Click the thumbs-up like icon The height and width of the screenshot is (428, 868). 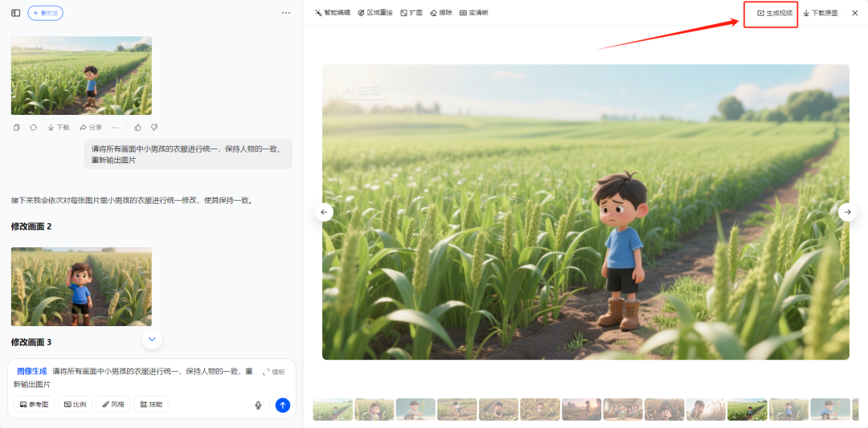[138, 127]
